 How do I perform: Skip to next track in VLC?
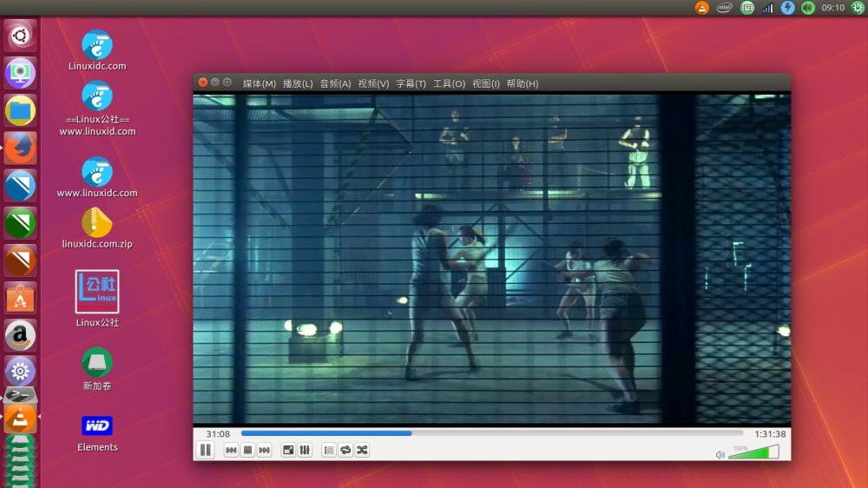tap(265, 451)
